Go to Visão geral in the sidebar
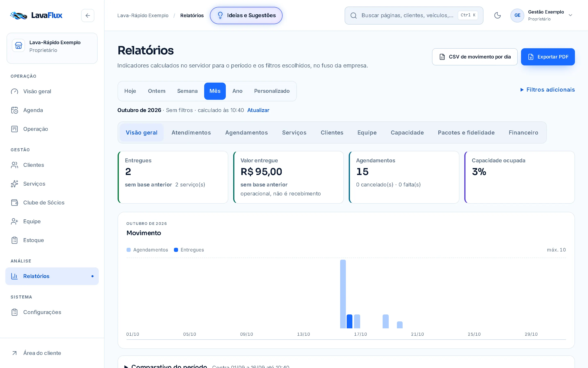The image size is (588, 368). pos(52,92)
